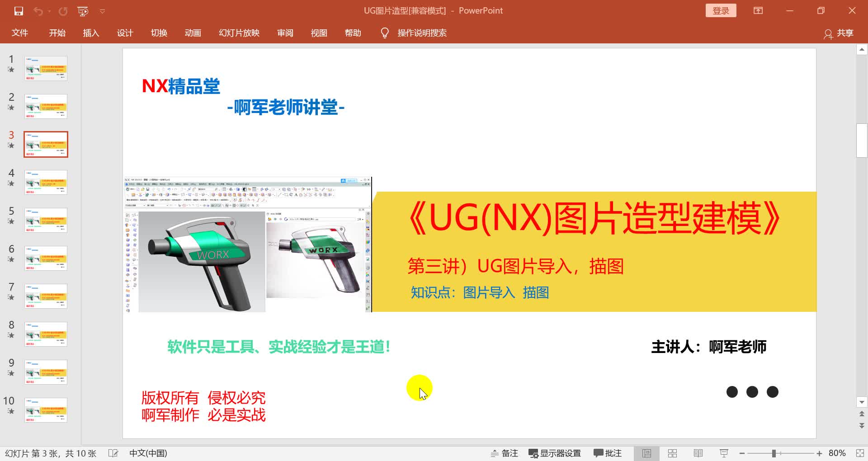Select slide 9 thumbnail
Image resolution: width=868 pixels, height=461 pixels.
point(46,372)
